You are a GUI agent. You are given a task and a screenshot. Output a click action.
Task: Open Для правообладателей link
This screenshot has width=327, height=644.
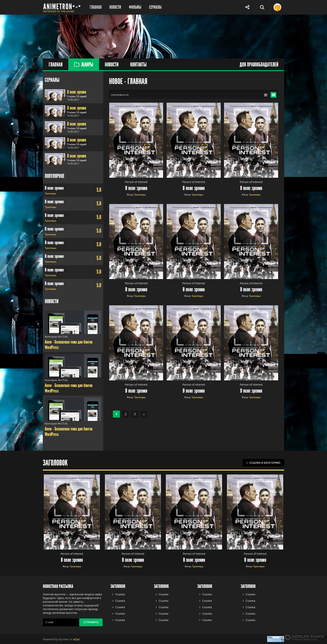pos(259,64)
